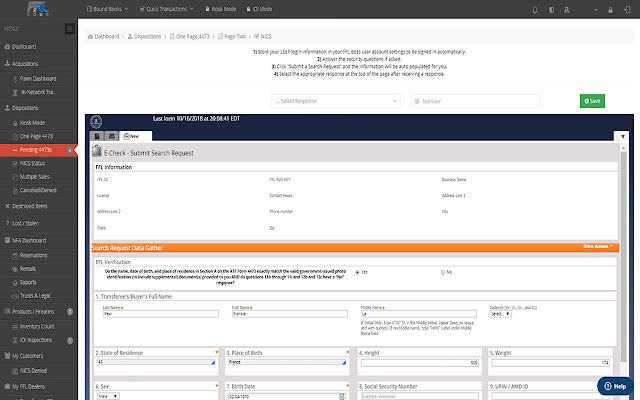Viewport: 640px width, 400px height.
Task: Expand the Bound Books dropdown menu
Action: tap(108, 9)
